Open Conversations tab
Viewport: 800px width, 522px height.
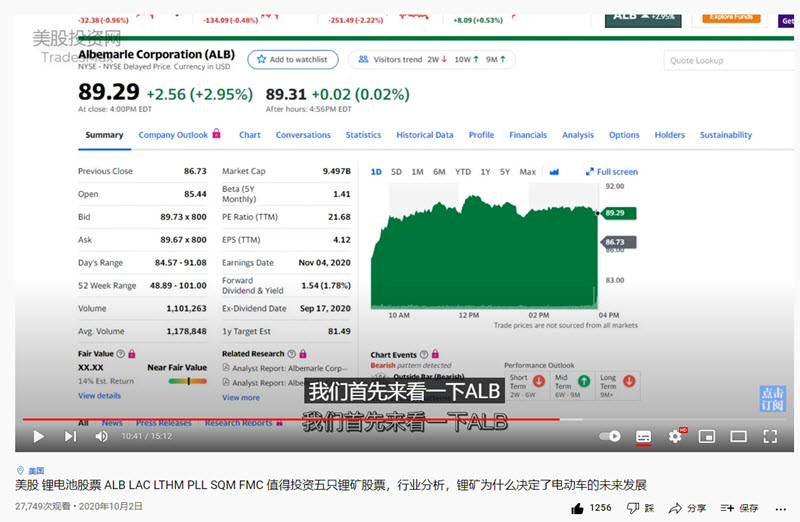point(303,135)
